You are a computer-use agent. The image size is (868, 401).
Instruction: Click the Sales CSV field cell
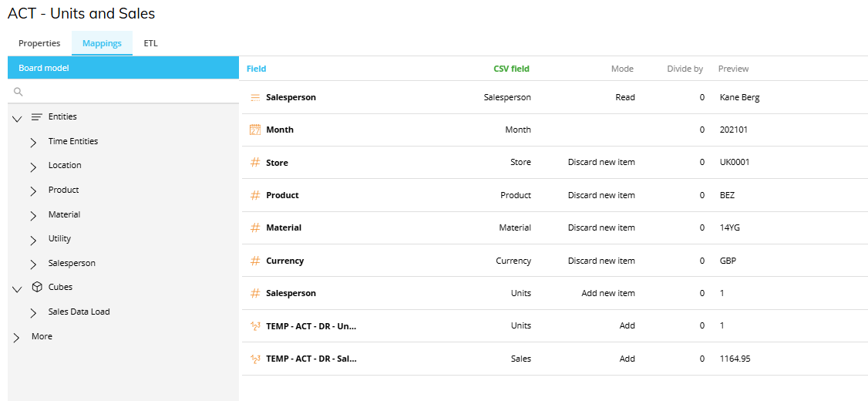[520, 359]
